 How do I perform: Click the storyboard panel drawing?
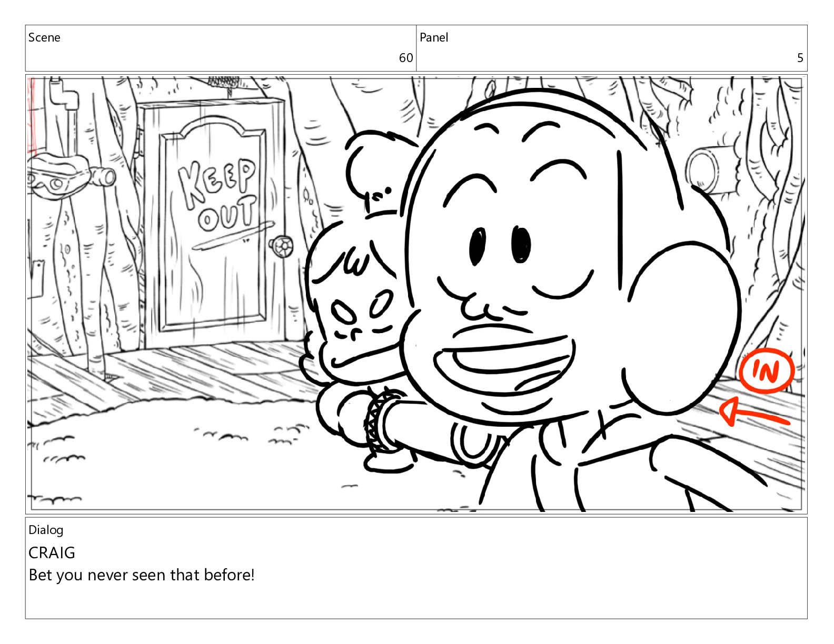[x=416, y=294]
